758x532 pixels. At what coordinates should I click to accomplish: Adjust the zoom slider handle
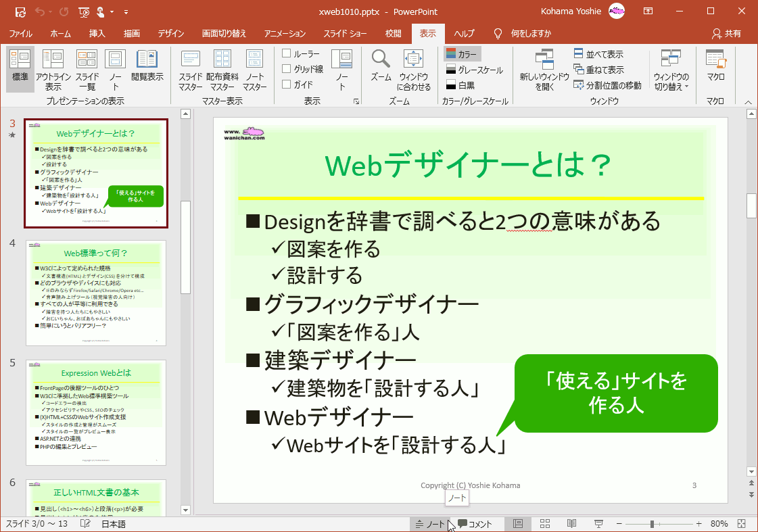[652, 524]
